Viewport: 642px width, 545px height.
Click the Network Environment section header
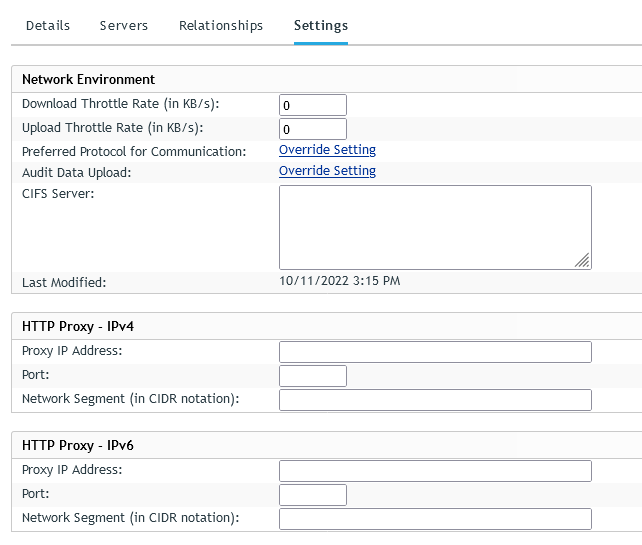pos(88,79)
